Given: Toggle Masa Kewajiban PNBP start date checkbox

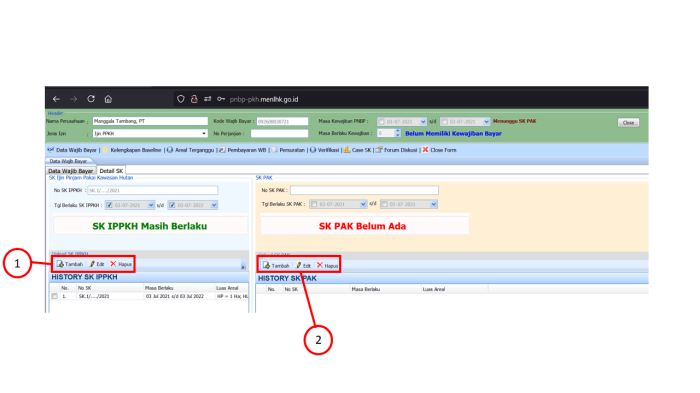Looking at the screenshot, I should pos(381,121).
